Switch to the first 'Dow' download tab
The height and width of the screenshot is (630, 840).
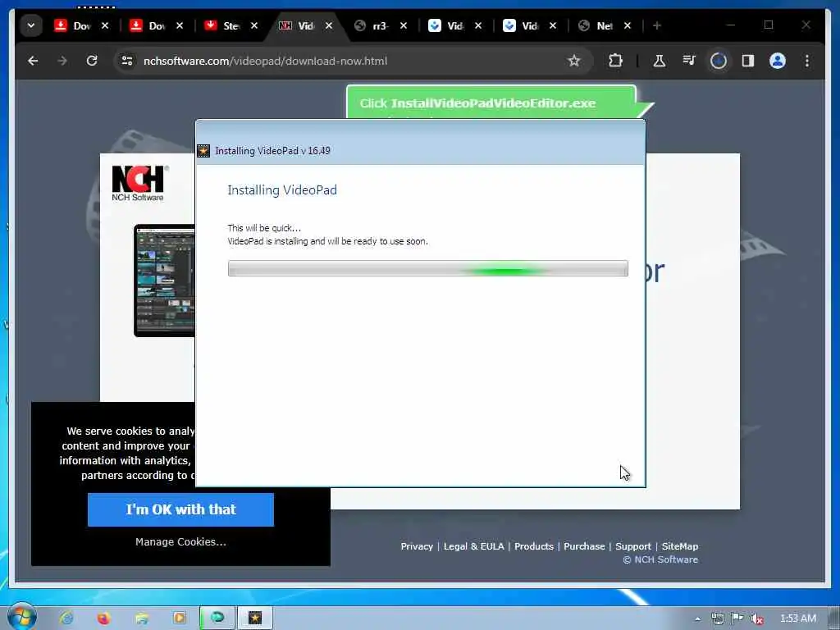73,25
